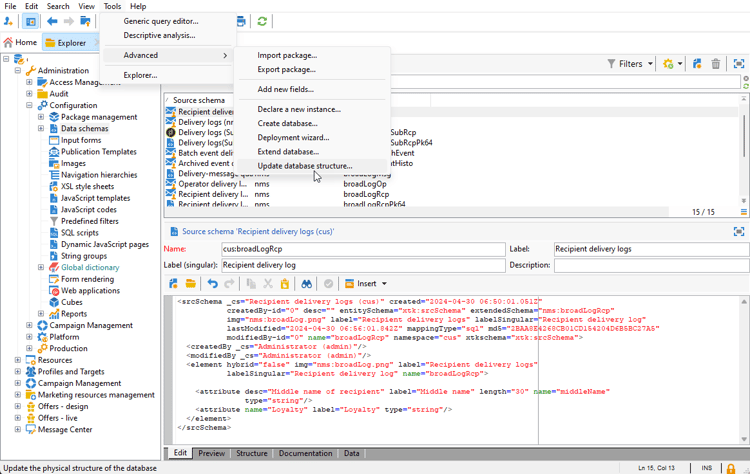Click the green refresh icon in main toolbar

pos(262,21)
